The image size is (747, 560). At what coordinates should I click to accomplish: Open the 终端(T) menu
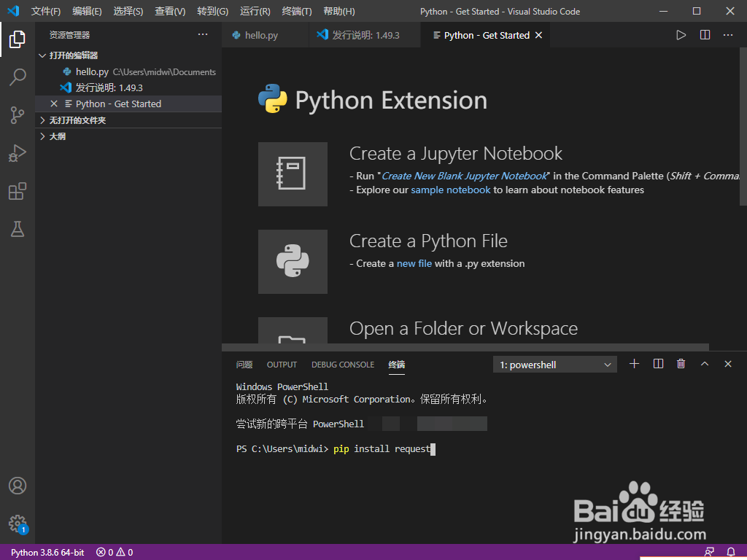[x=297, y=11]
